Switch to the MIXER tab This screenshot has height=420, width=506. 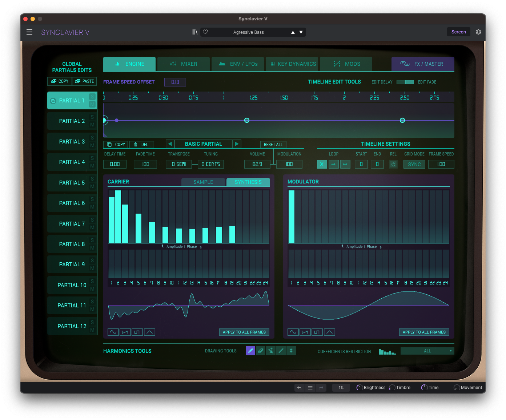coord(184,64)
